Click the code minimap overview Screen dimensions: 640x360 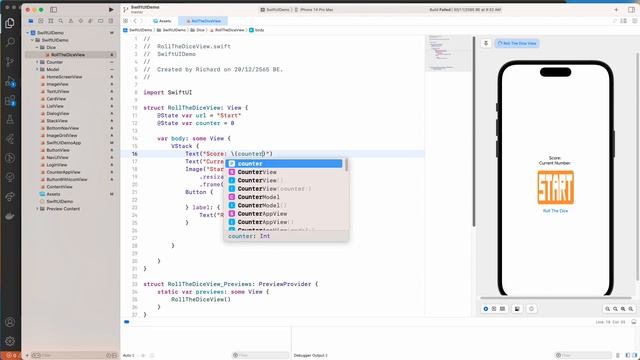[448, 53]
